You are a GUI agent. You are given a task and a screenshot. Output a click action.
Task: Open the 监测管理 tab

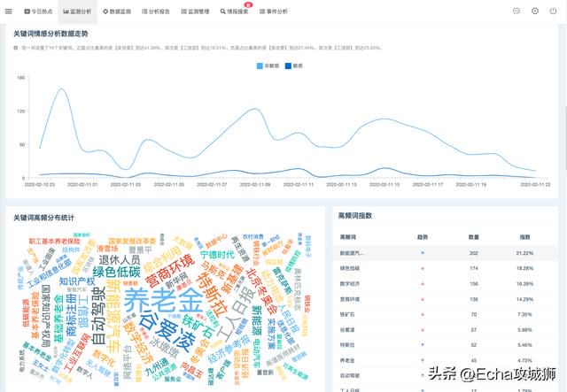click(195, 12)
